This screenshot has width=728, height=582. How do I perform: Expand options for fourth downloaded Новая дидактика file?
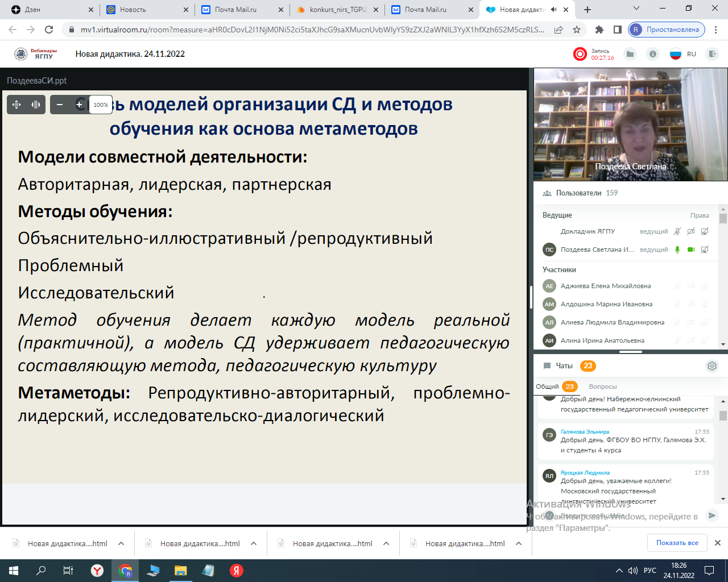click(519, 543)
